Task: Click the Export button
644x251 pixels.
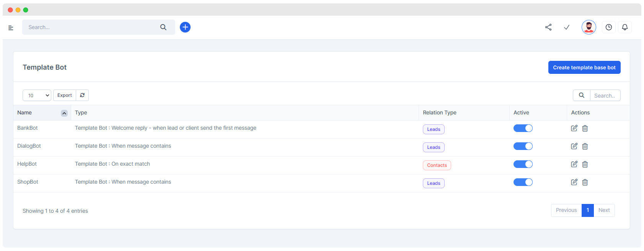Action: [x=65, y=95]
